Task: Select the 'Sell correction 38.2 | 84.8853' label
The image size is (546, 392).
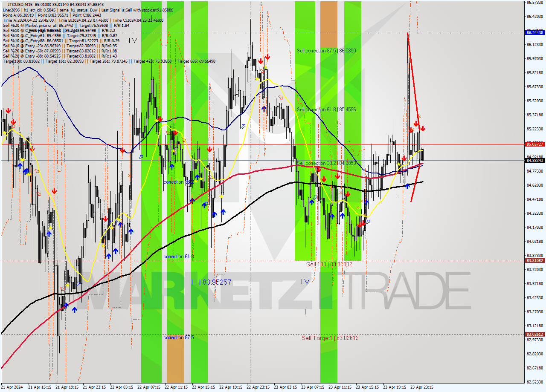Action: pyautogui.click(x=326, y=163)
